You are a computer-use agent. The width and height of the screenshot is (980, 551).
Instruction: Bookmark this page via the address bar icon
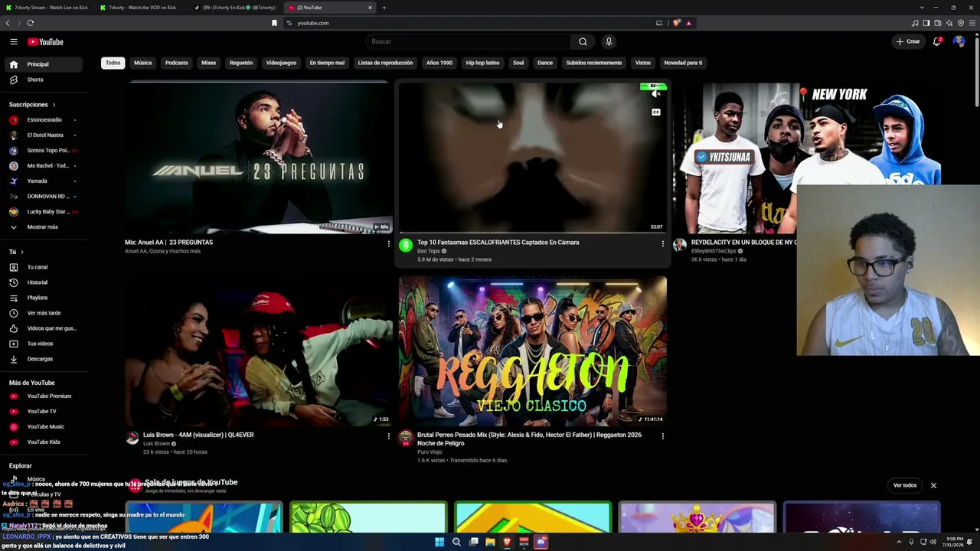[274, 23]
